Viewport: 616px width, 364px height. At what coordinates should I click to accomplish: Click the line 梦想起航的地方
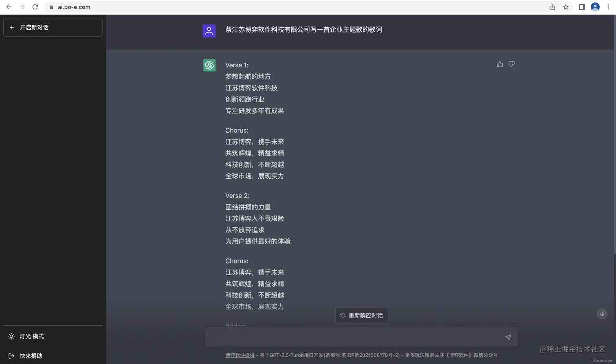[248, 77]
